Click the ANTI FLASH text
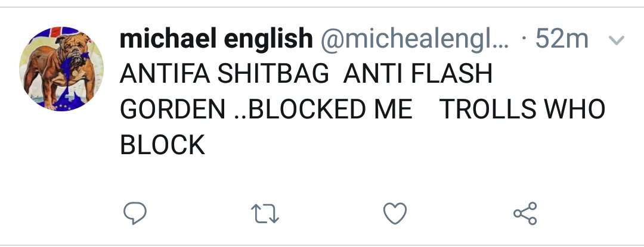Screen dimensions: 644x247 click(417, 74)
